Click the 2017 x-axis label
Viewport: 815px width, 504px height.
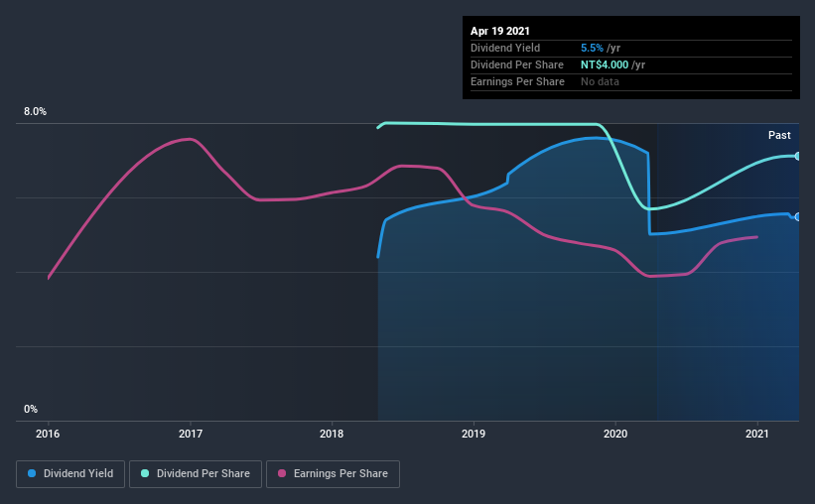[x=191, y=434]
